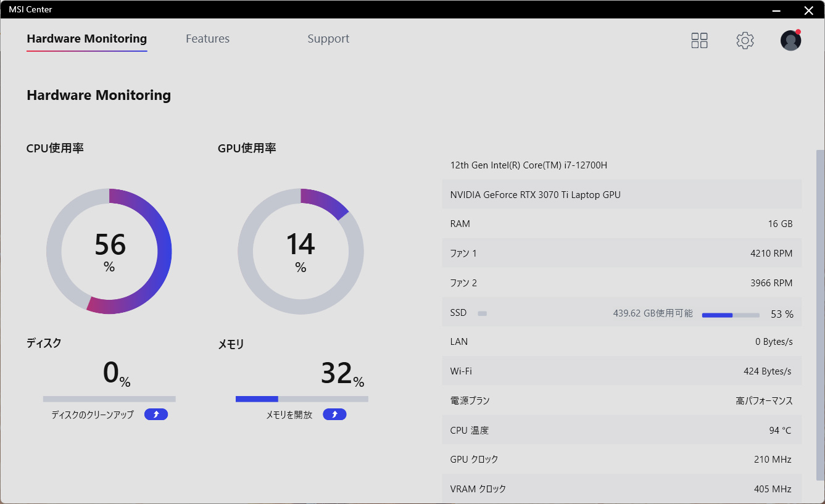
Task: Click the disk 0% usage bar
Action: pyautogui.click(x=109, y=399)
